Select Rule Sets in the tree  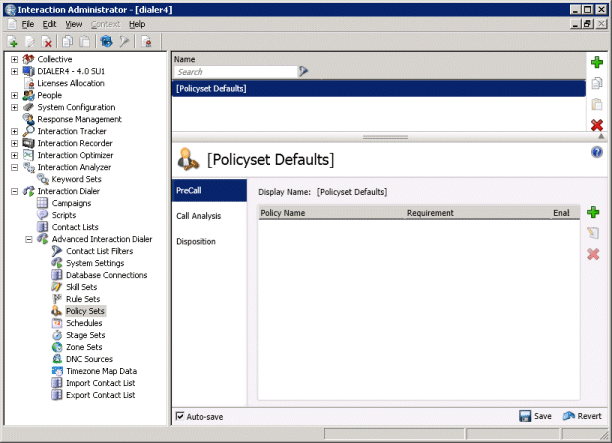[82, 300]
